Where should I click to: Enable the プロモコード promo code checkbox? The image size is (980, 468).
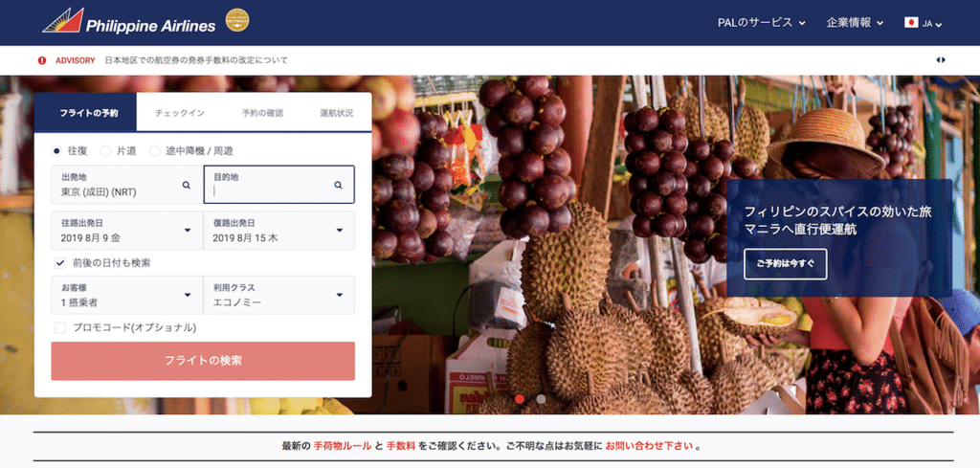pyautogui.click(x=60, y=327)
